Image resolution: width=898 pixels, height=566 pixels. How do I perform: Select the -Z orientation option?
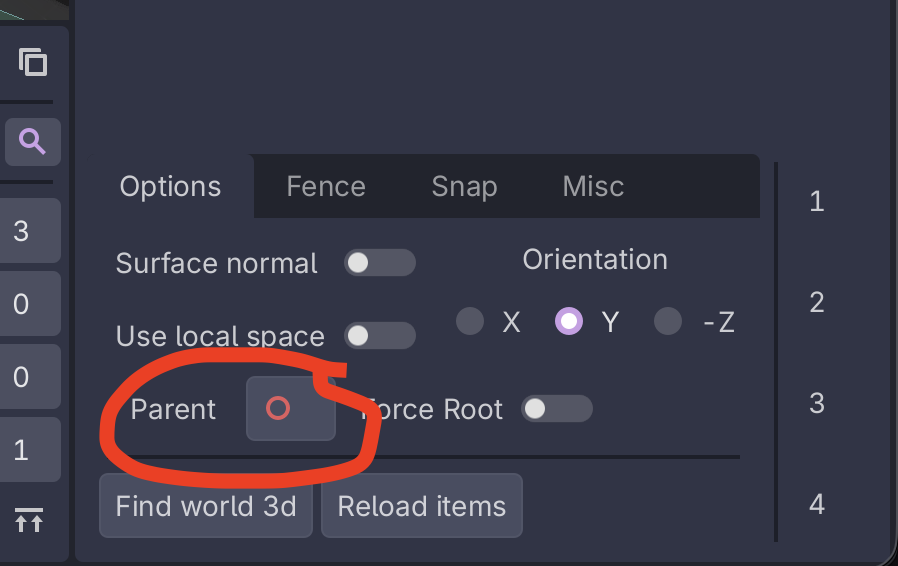tap(668, 321)
